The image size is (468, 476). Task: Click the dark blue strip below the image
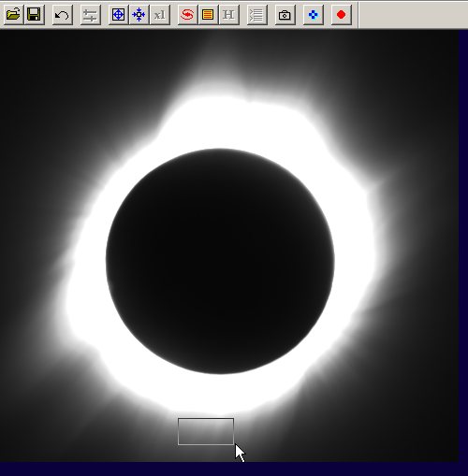click(x=234, y=469)
